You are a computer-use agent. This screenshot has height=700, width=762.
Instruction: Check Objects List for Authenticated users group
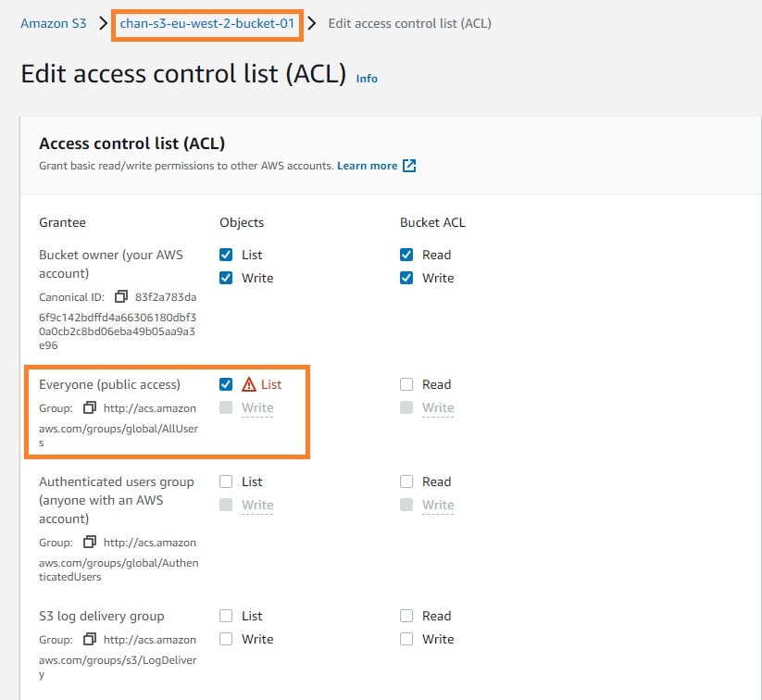(x=226, y=481)
